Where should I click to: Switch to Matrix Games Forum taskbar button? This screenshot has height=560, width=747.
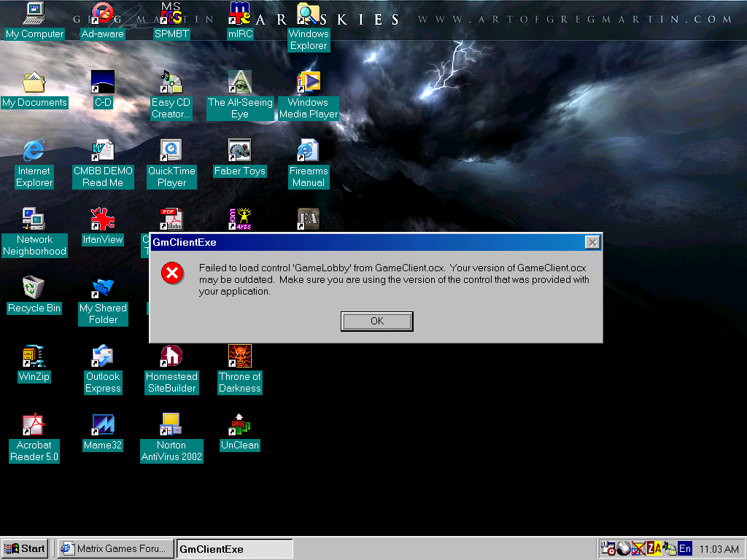tap(115, 548)
